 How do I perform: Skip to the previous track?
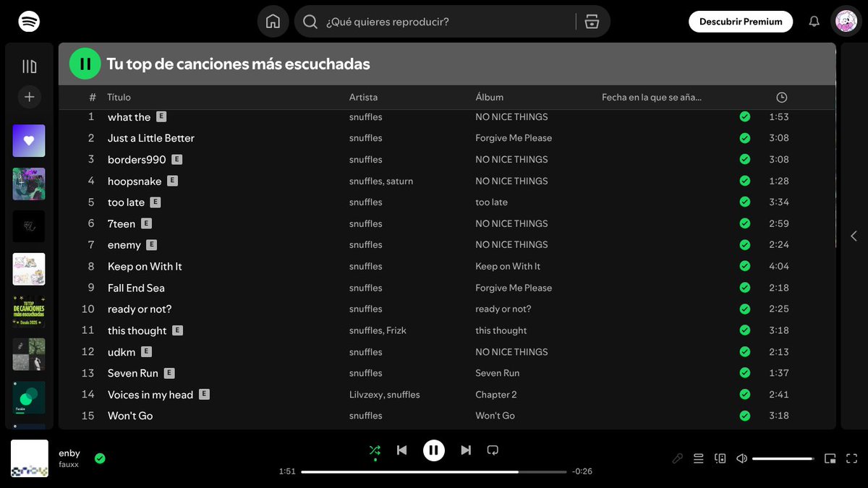[x=401, y=450]
